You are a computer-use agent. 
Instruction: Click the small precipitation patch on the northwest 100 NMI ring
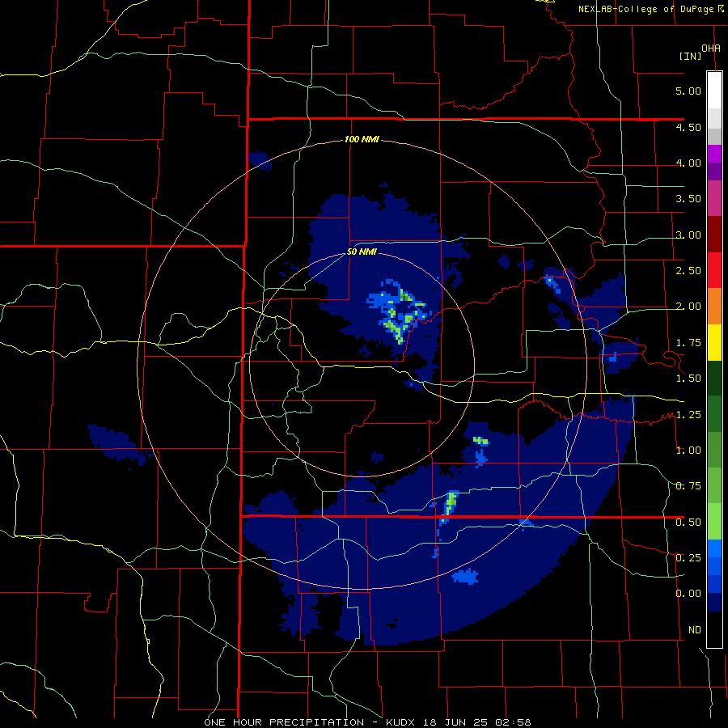coord(258,159)
